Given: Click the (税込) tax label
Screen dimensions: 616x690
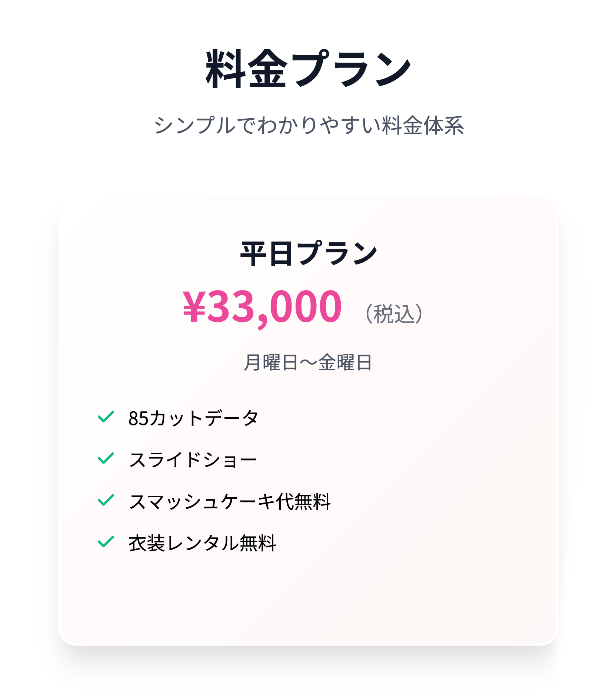Looking at the screenshot, I should click(394, 314).
